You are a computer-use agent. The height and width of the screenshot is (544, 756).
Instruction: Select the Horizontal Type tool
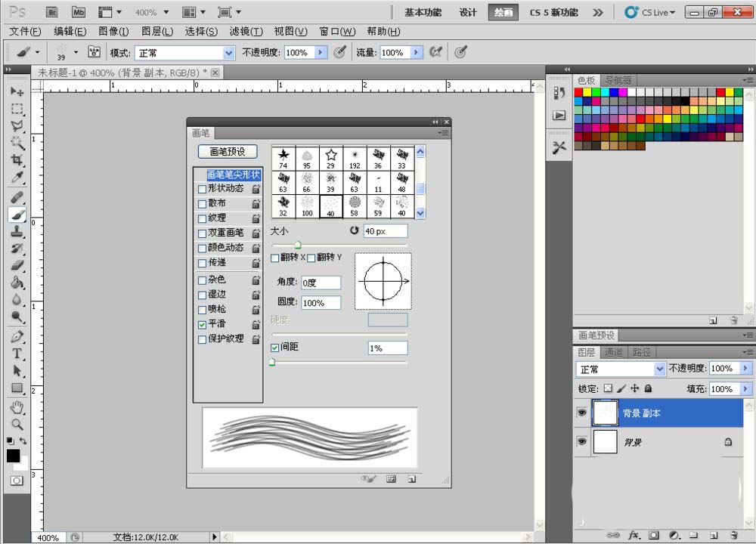(x=17, y=354)
